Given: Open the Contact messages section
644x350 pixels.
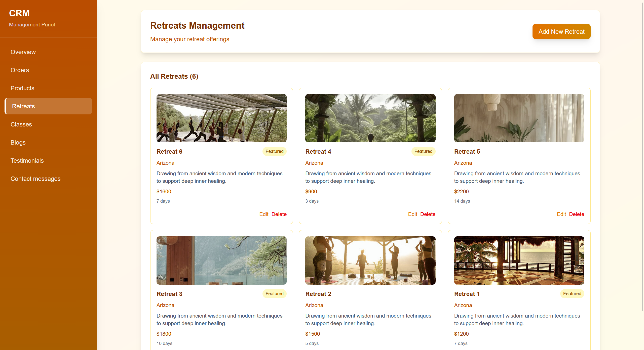Looking at the screenshot, I should point(35,179).
